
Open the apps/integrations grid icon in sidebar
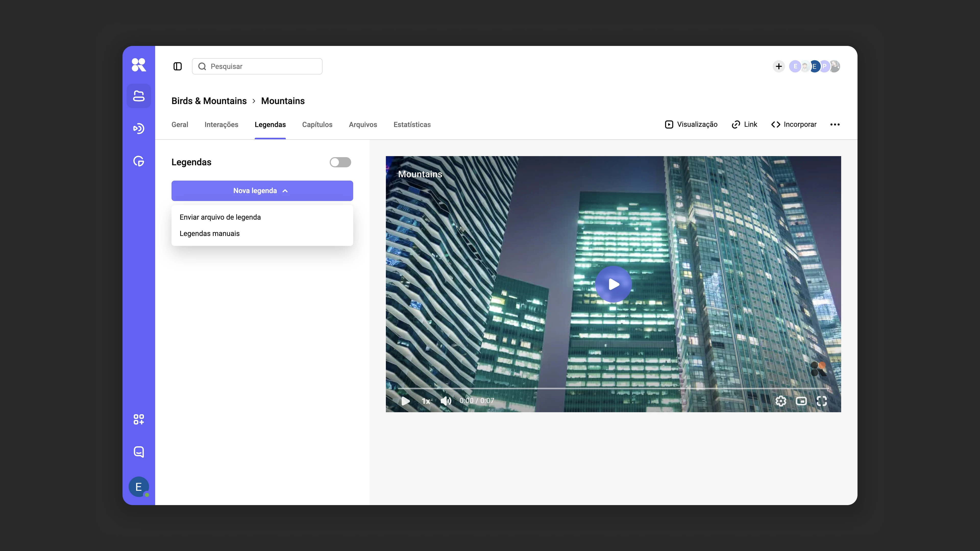pyautogui.click(x=139, y=419)
